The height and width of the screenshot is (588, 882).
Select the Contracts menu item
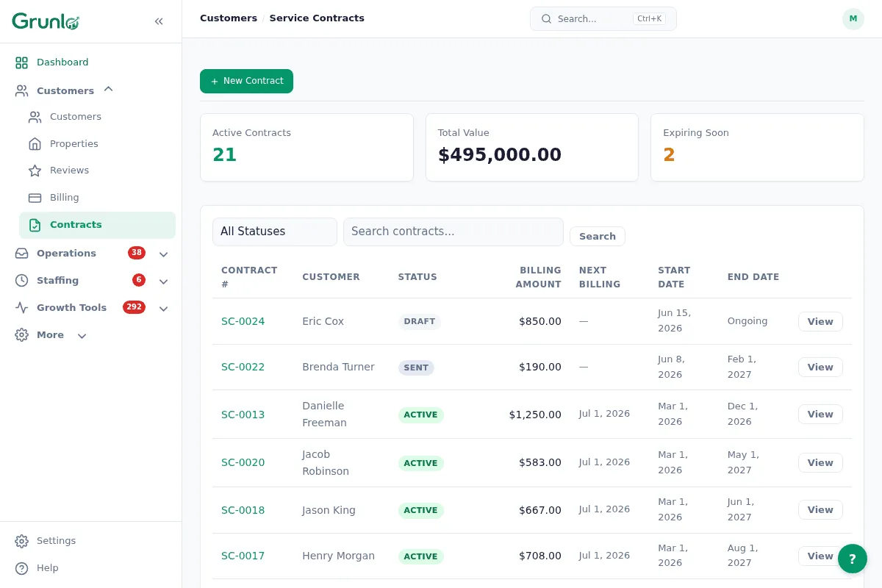[97, 225]
